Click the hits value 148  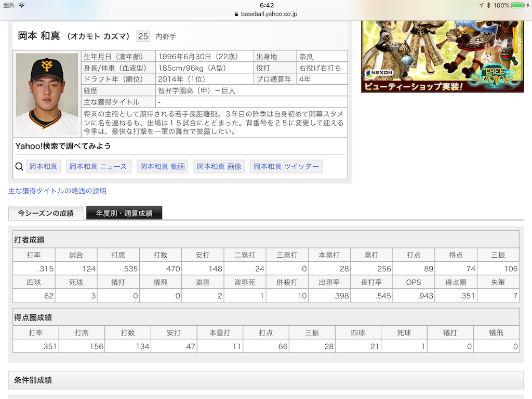[x=216, y=269]
